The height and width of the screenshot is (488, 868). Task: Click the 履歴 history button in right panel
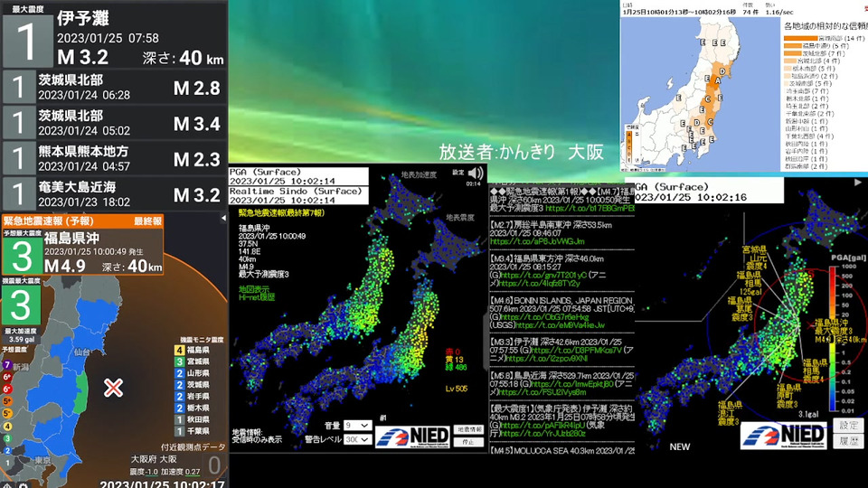[x=848, y=441]
